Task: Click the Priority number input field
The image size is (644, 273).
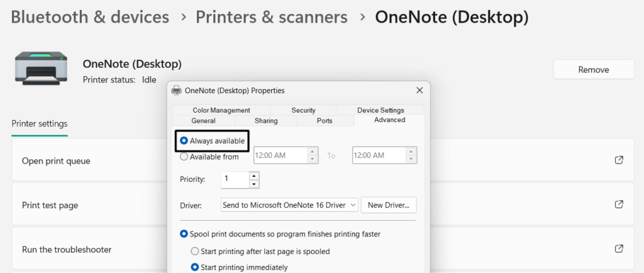Action: (x=235, y=179)
